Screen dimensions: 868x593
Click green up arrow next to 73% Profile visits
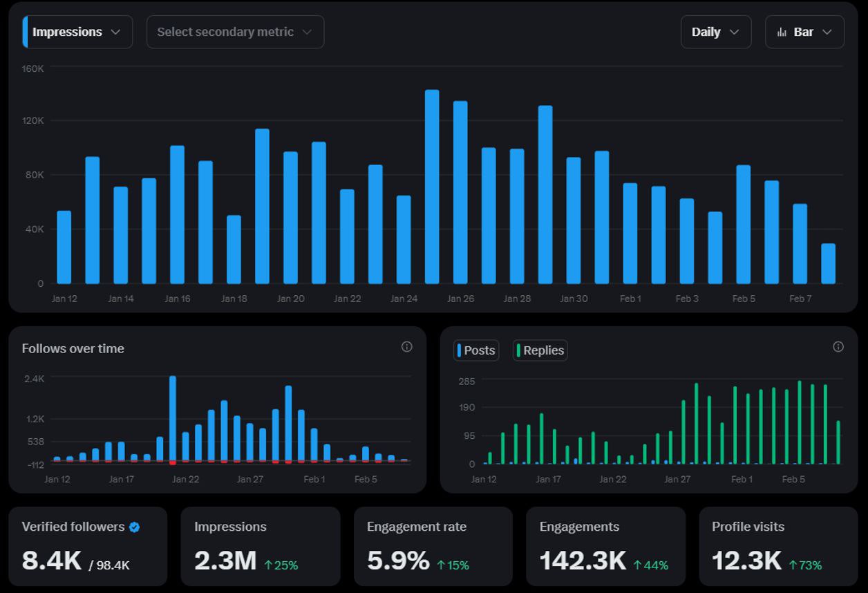pos(793,565)
